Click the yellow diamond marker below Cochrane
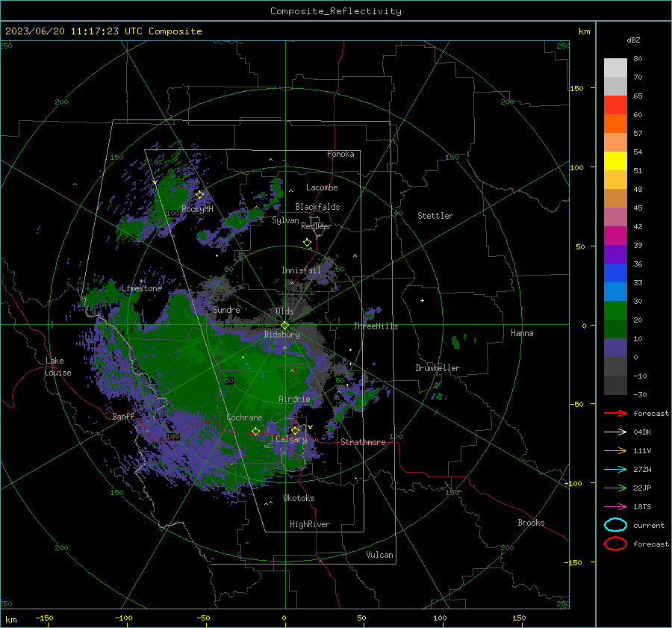 click(256, 431)
